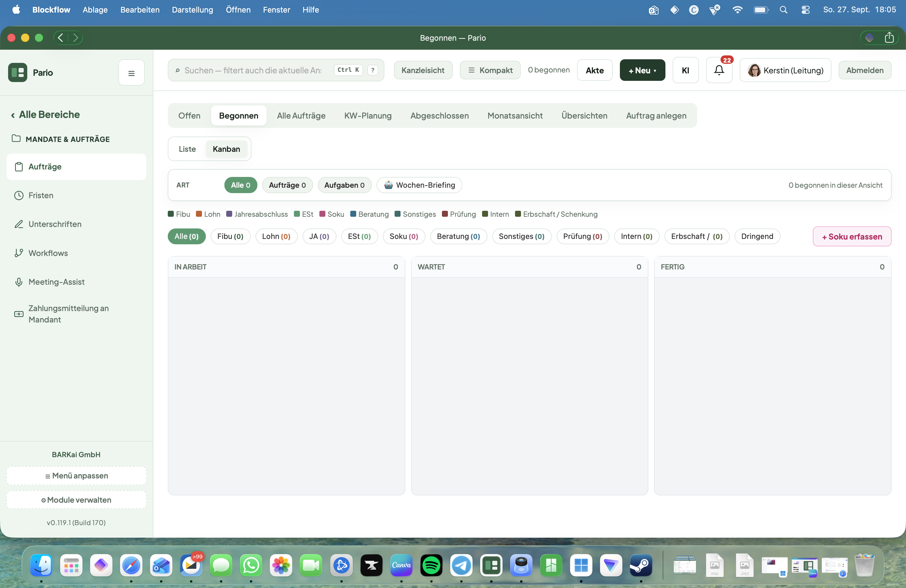Open Spotlight search in menu bar
The image size is (906, 588).
pyautogui.click(x=783, y=10)
